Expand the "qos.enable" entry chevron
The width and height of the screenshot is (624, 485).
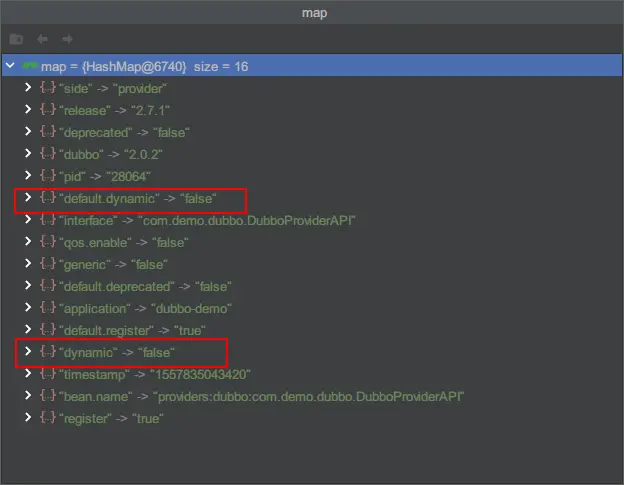pos(28,242)
